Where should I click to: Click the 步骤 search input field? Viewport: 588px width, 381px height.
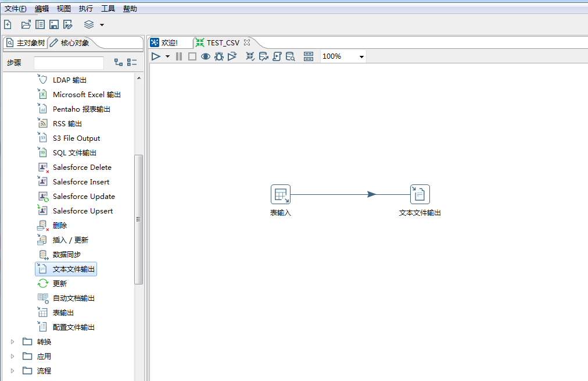click(x=69, y=63)
